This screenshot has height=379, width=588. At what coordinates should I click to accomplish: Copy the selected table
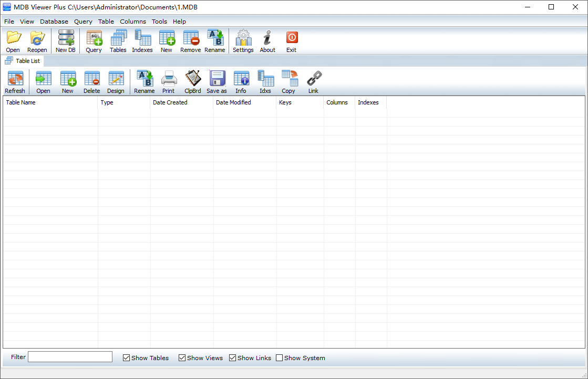click(289, 82)
